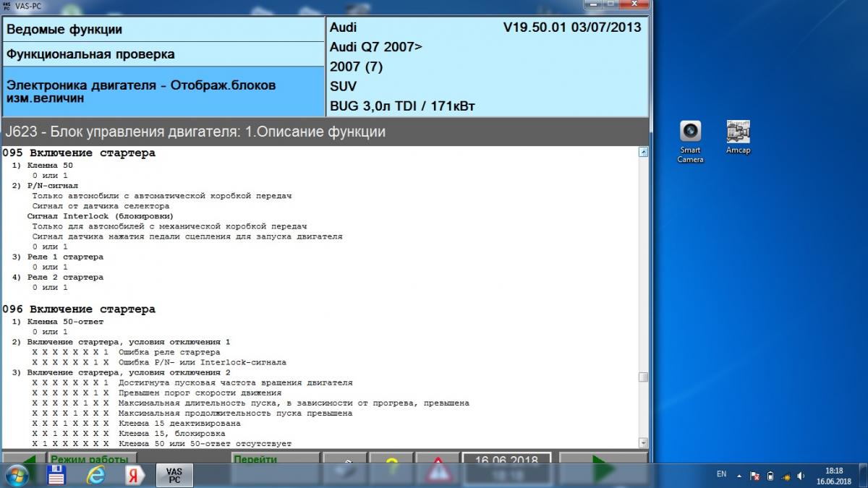Click 'Достигнута пусковая частота вращения двигателя' line
The width and height of the screenshot is (868, 488).
click(x=236, y=382)
